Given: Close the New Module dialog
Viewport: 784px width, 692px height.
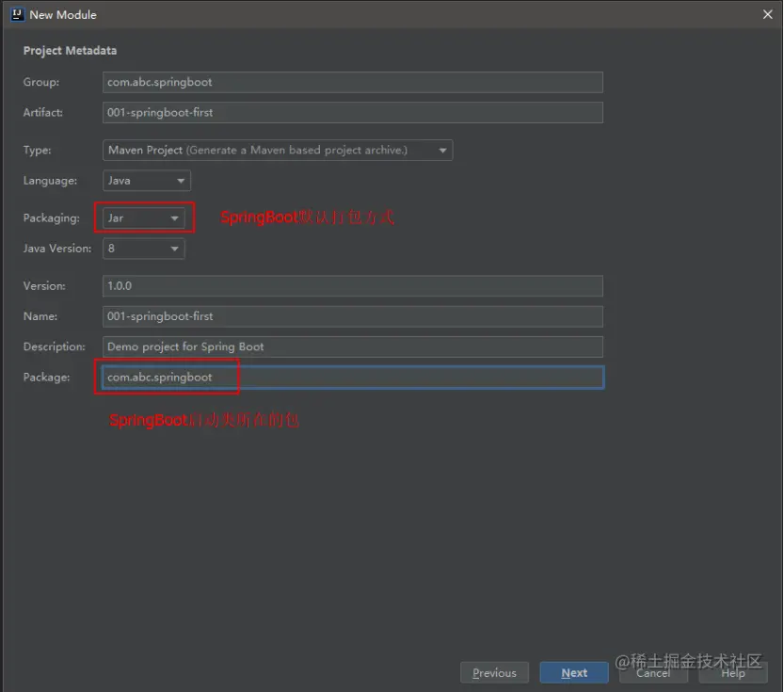Looking at the screenshot, I should click(767, 14).
